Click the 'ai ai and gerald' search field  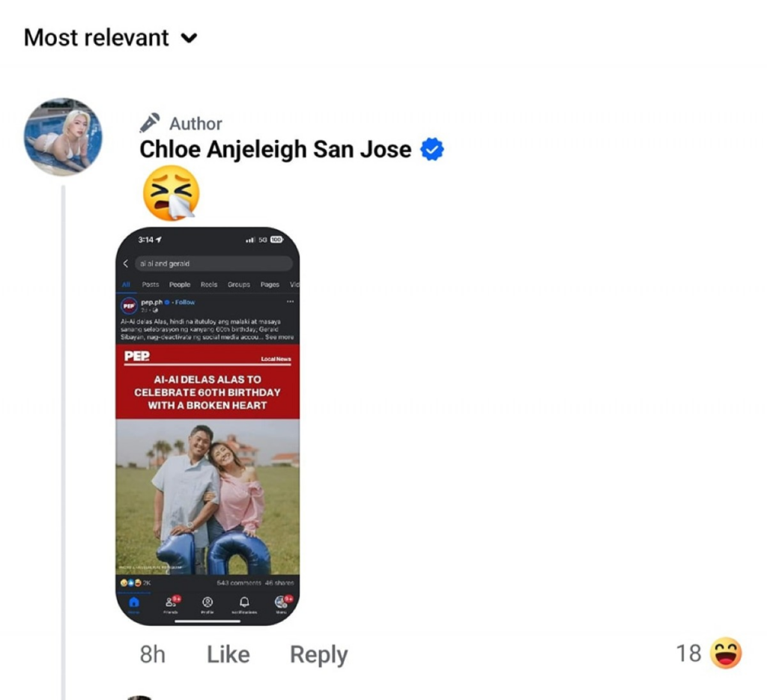tap(213, 264)
